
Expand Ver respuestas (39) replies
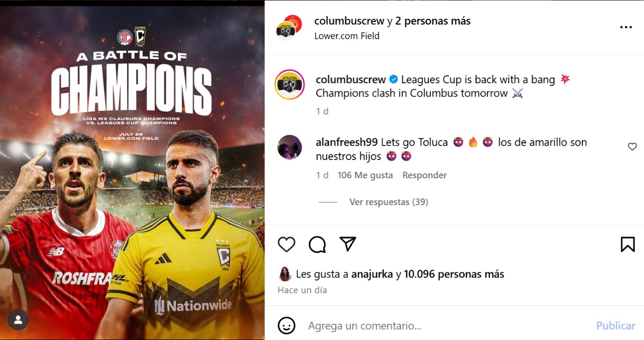pos(389,202)
